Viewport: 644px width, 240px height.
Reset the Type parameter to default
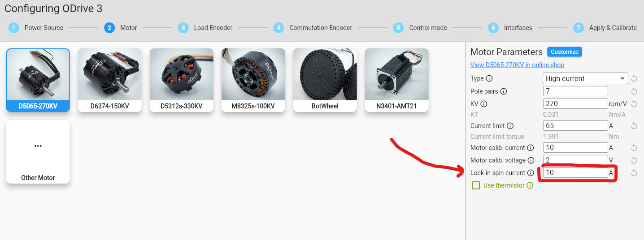point(634,78)
